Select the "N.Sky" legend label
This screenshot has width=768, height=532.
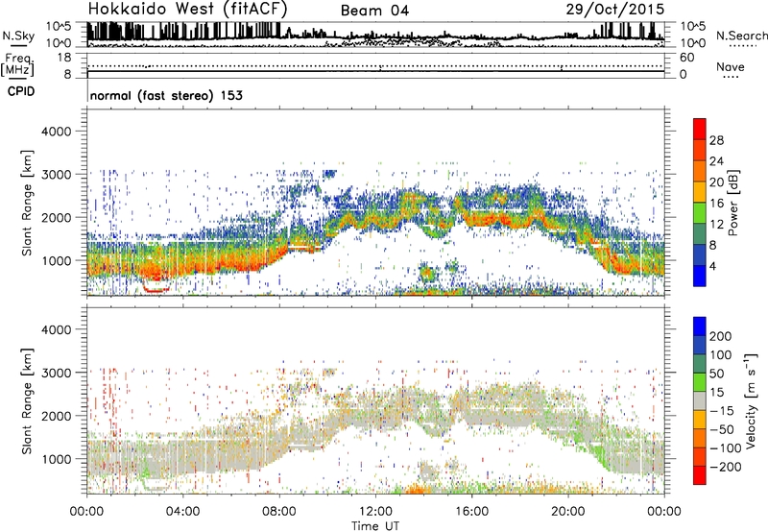[x=18, y=36]
